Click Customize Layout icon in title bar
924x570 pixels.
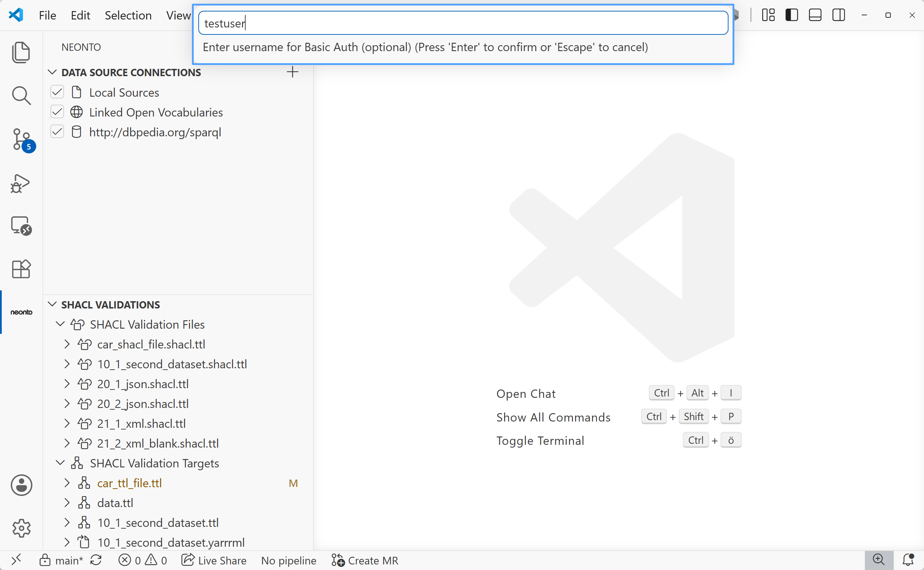click(x=768, y=15)
